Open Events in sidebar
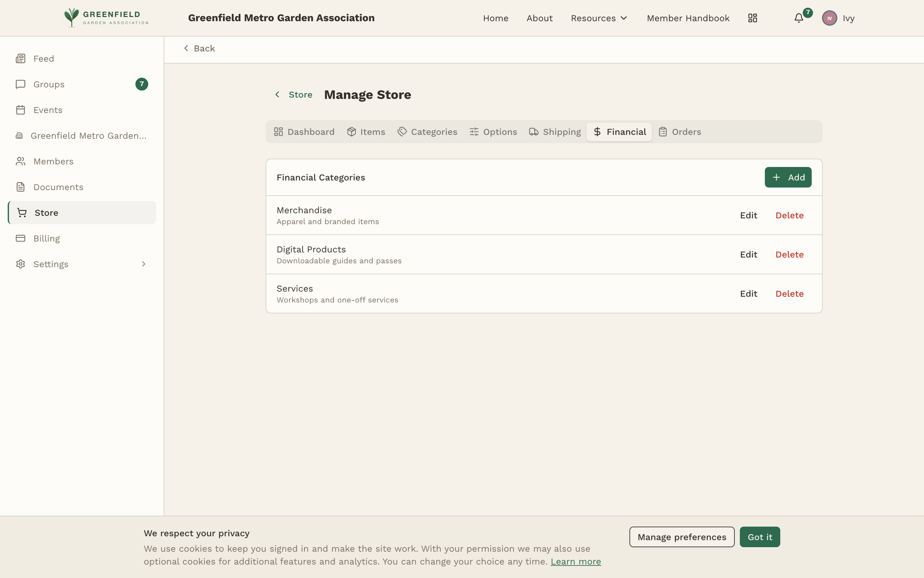 pyautogui.click(x=82, y=110)
